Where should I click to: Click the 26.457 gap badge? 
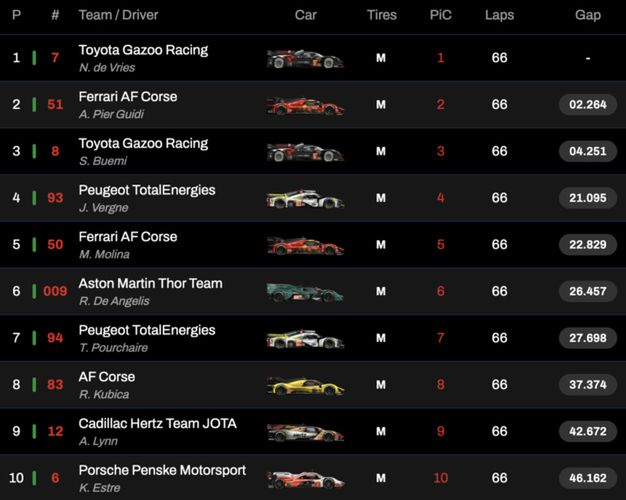pos(588,292)
